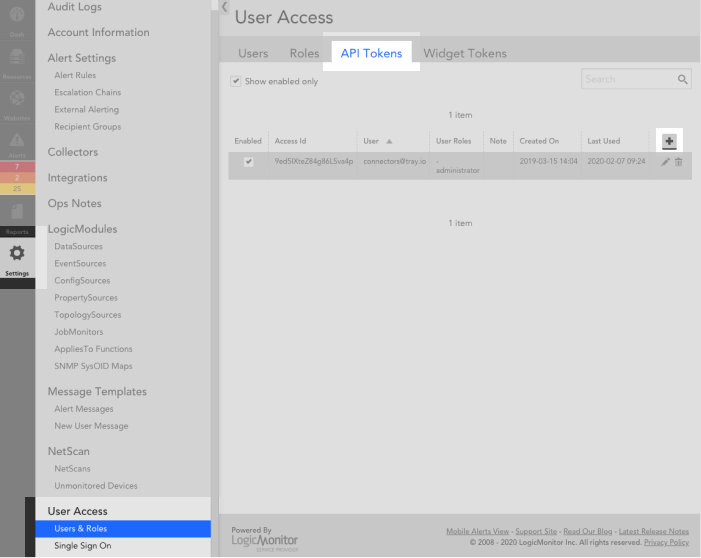Click the search magnifier icon
Viewport: 701px width, 558px height.
click(x=682, y=79)
